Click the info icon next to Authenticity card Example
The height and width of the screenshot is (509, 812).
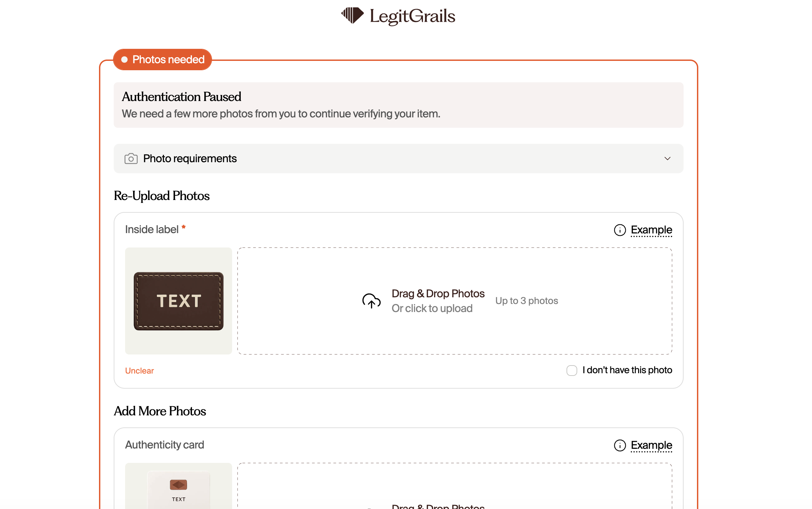tap(620, 445)
